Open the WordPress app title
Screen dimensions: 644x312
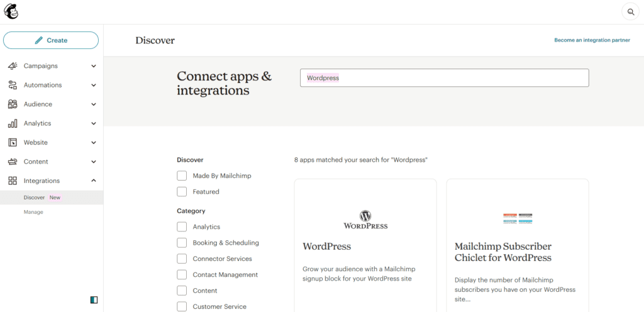pyautogui.click(x=327, y=247)
